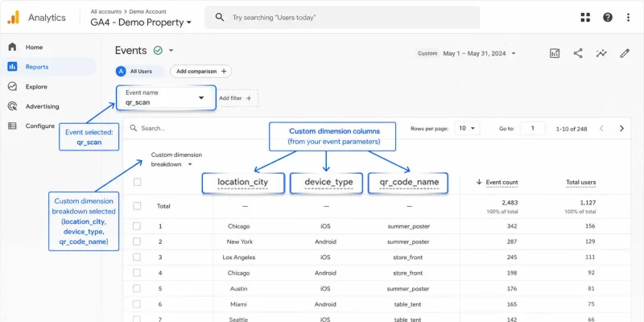
Task: Check the row 3 Los Angeles checkbox
Action: tap(137, 257)
